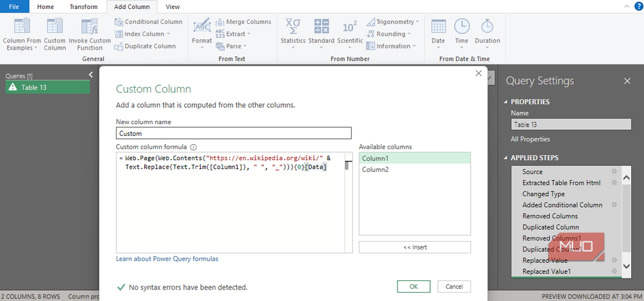Screen dimensions: 644x301
Task: Open Column From Examples tool
Action: (x=22, y=34)
